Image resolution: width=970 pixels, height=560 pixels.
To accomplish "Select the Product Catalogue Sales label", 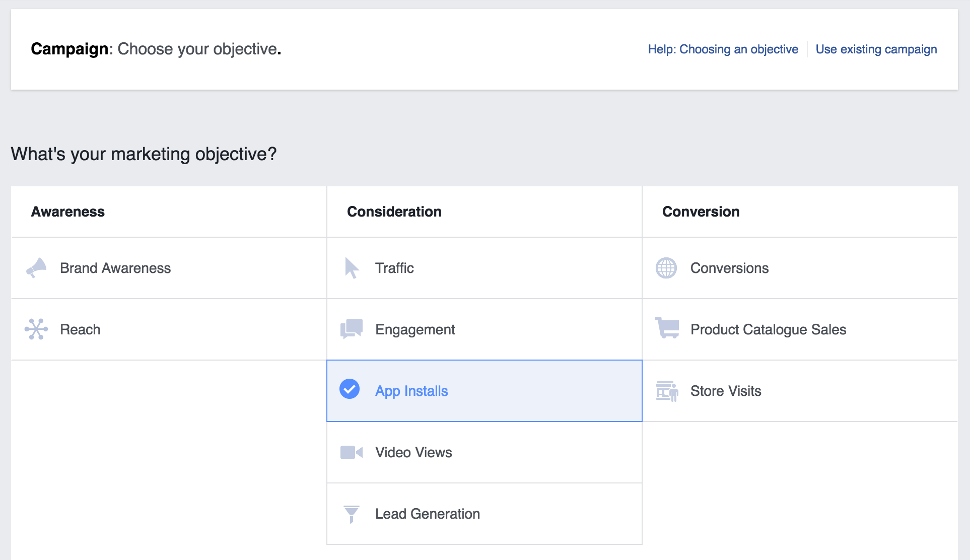I will pos(768,329).
